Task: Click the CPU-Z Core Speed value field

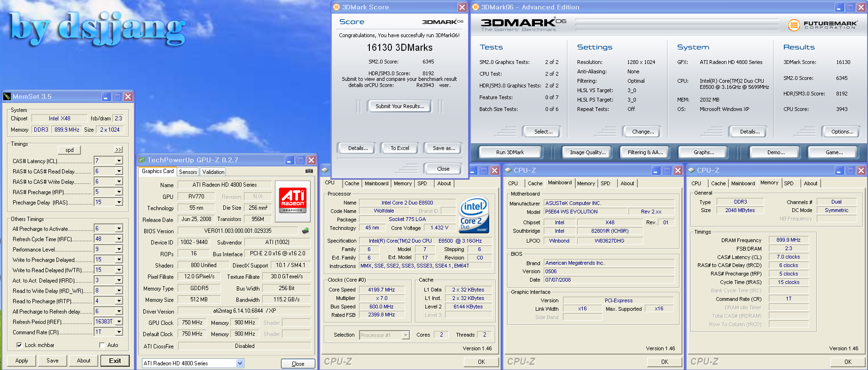Action: 381,290
